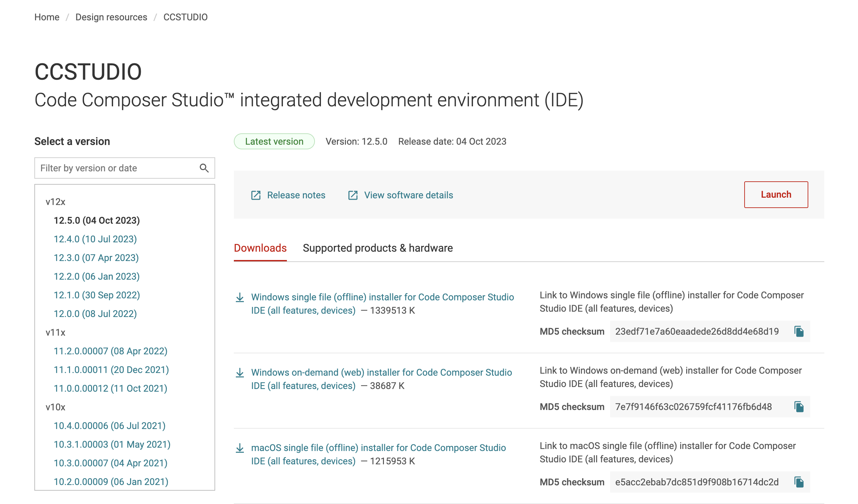
Task: Switch to Supported products & hardware tab
Action: coord(378,248)
